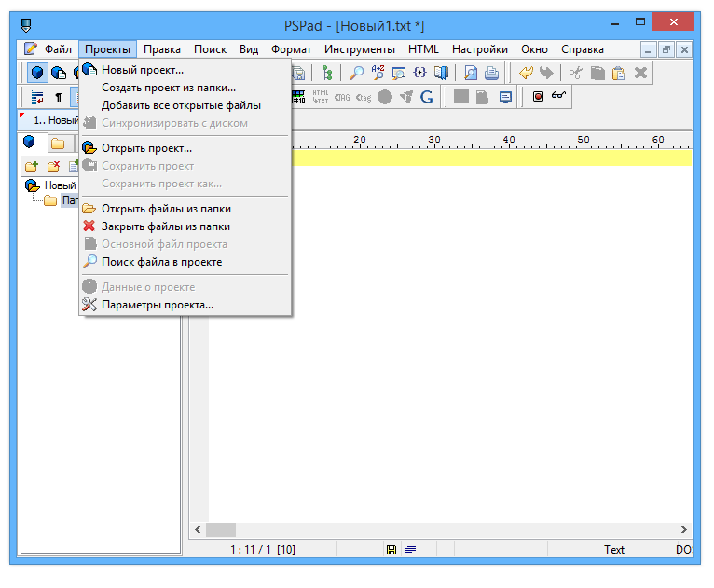Open the Настройки menu
Viewport: 714px width, 588px height.
click(480, 49)
